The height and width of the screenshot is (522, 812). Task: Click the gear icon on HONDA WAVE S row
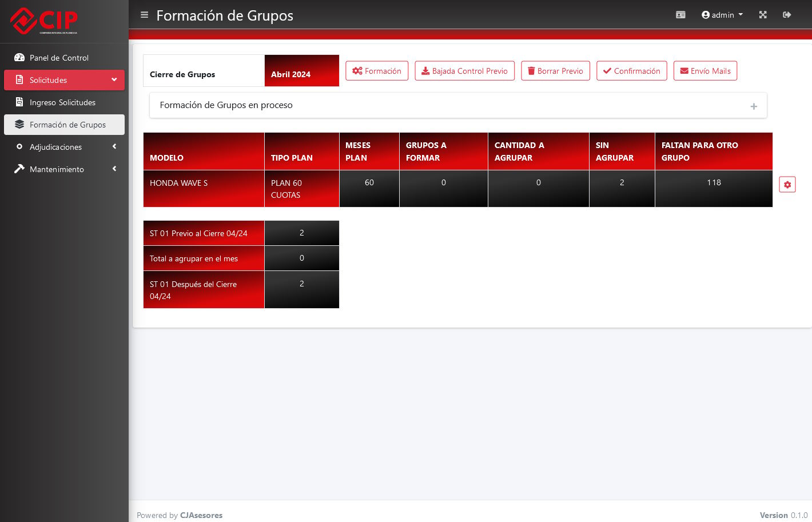(787, 185)
